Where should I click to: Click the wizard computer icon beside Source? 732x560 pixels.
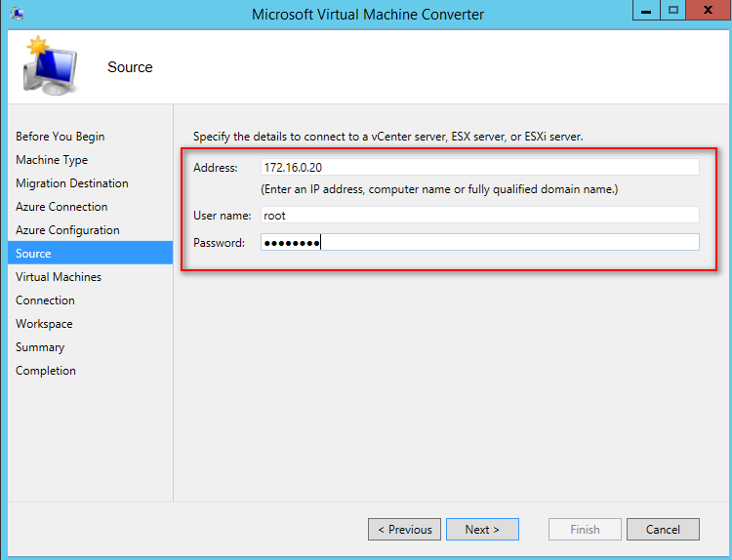click(50, 65)
